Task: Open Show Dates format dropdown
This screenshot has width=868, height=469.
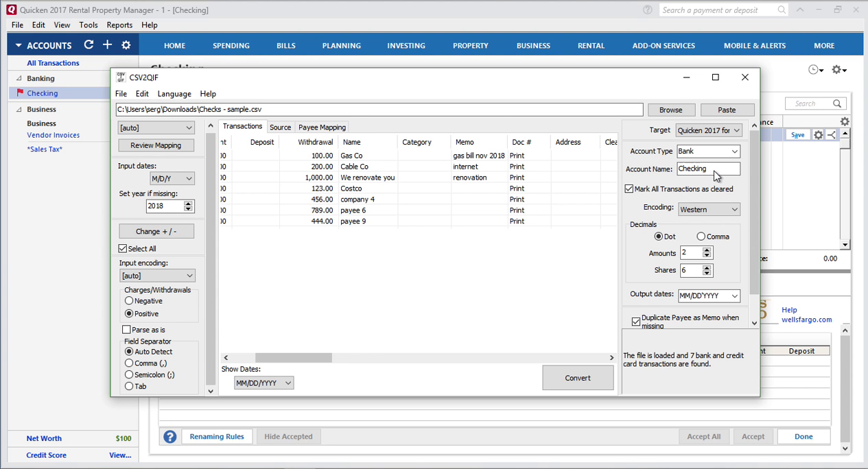Action: click(x=263, y=383)
